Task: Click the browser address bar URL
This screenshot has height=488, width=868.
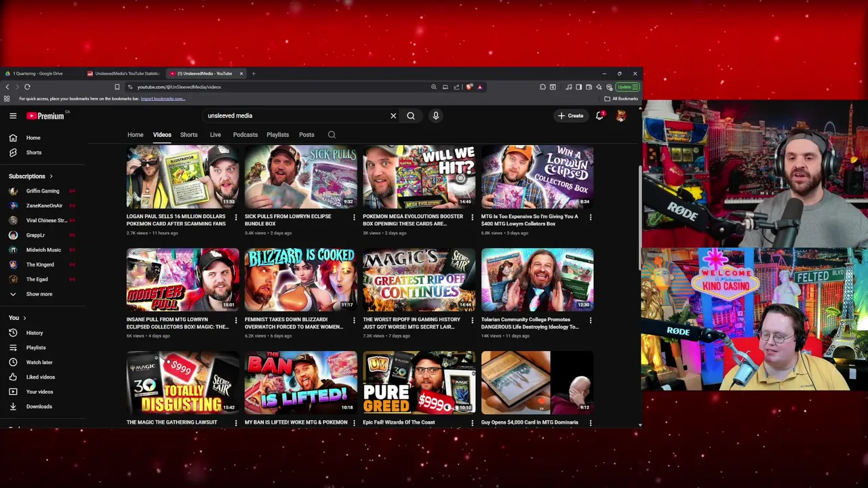Action: [x=179, y=87]
